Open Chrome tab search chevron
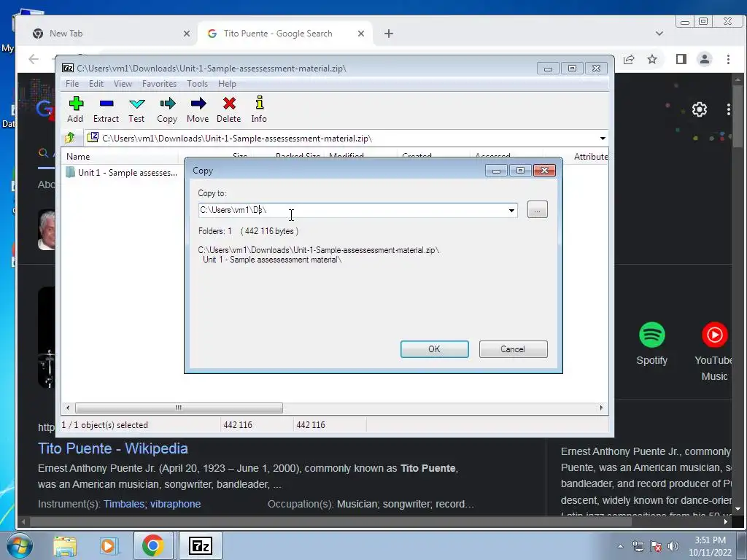This screenshot has height=560, width=747. click(x=659, y=34)
